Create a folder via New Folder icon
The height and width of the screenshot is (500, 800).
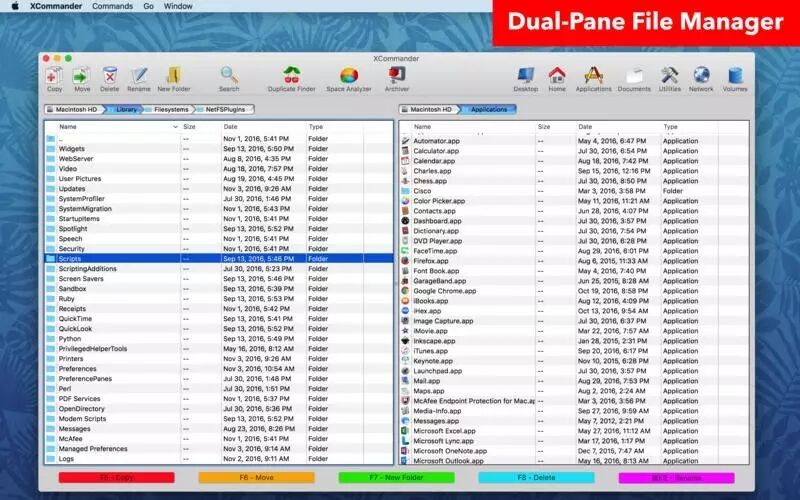click(174, 79)
